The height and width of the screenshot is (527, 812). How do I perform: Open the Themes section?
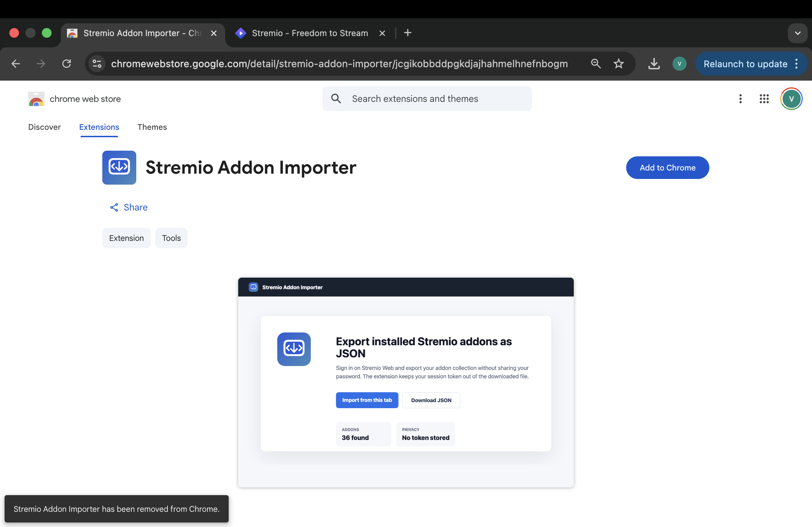[152, 127]
